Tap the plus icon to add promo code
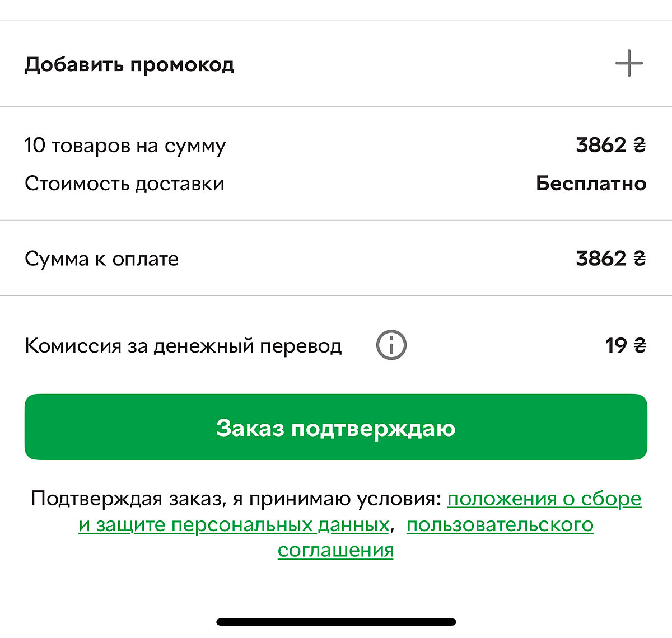 coord(629,63)
